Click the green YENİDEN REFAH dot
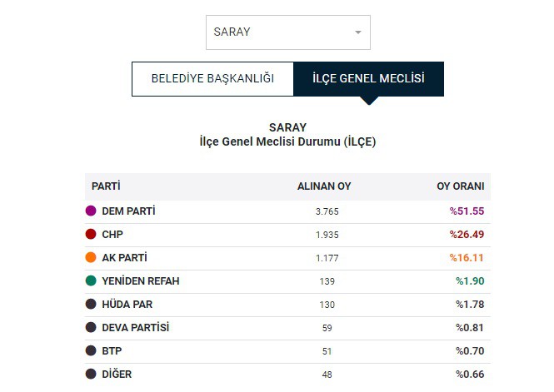554x392 pixels. pos(91,280)
